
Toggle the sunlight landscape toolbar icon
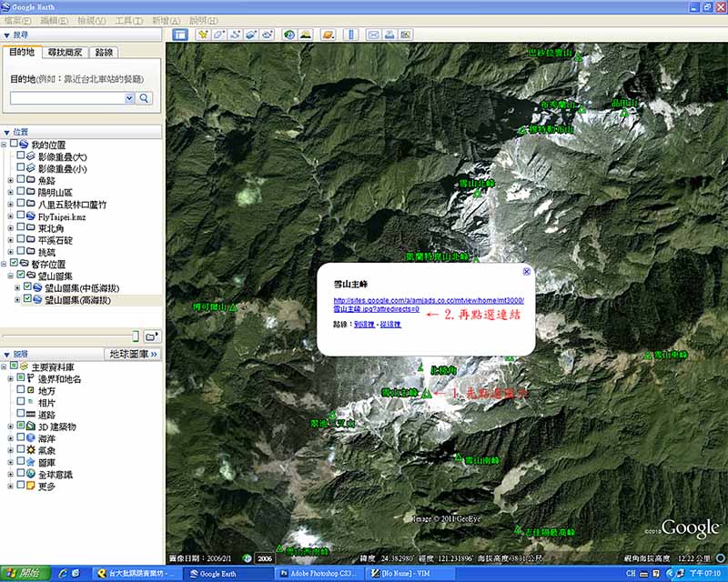click(306, 35)
